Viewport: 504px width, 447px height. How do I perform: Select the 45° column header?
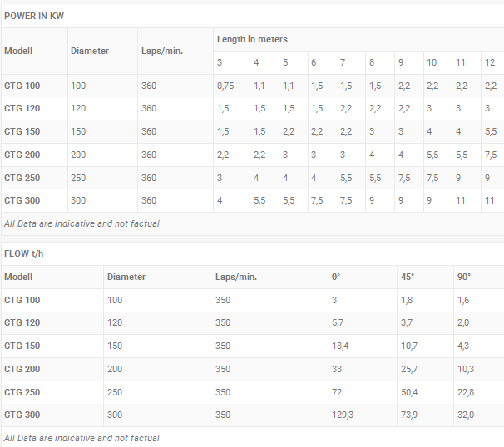408,277
